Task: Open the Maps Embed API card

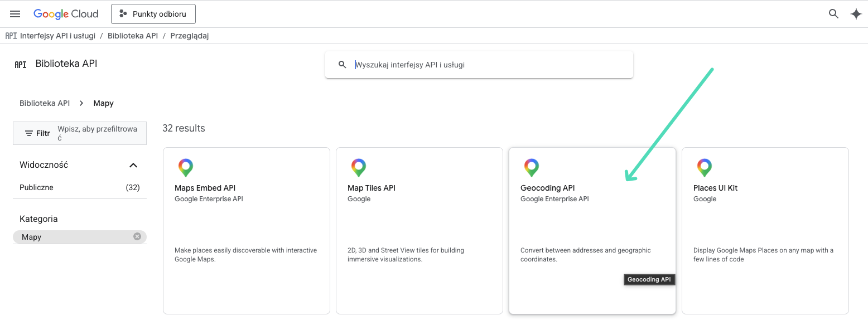Action: pos(247,231)
